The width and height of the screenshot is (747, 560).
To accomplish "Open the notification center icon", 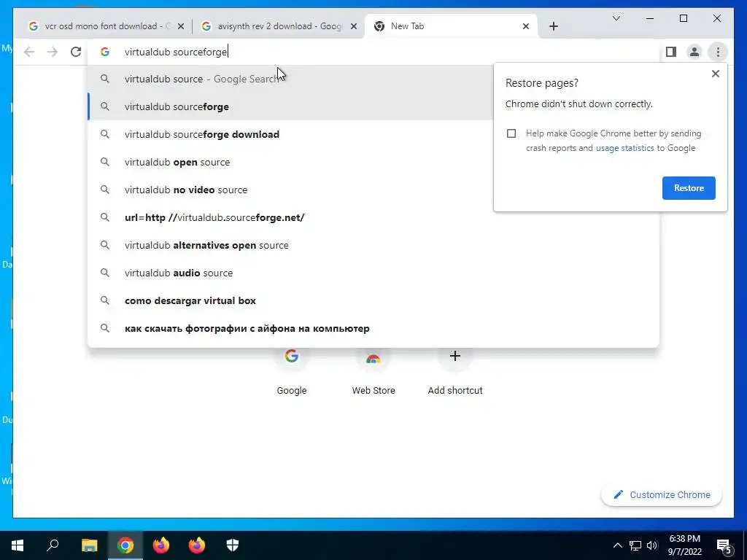I will [724, 545].
